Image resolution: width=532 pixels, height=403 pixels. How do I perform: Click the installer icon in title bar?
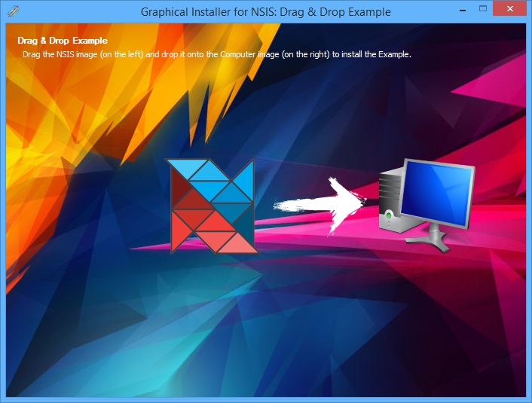[x=14, y=11]
